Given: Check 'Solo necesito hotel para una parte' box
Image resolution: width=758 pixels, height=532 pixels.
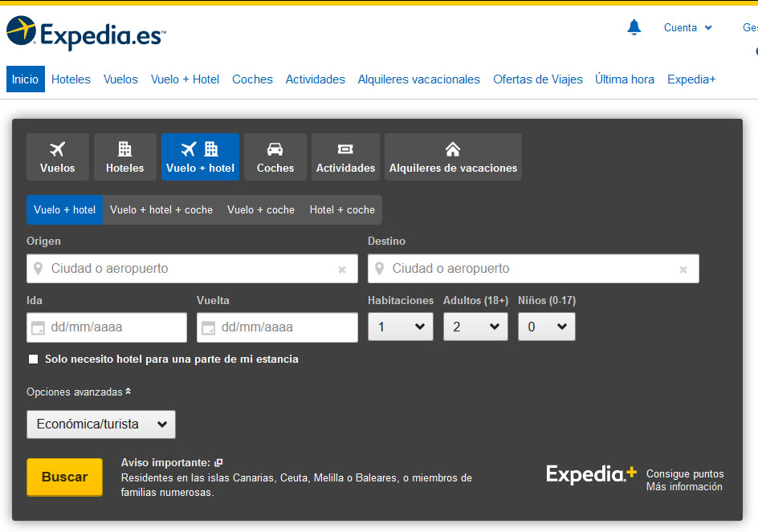Looking at the screenshot, I should point(33,359).
